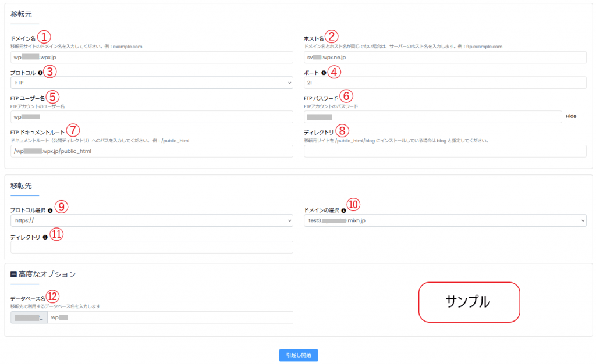The height and width of the screenshot is (364, 596).
Task: Collapse 高度なオプション using the minus icon
Action: click(13, 274)
